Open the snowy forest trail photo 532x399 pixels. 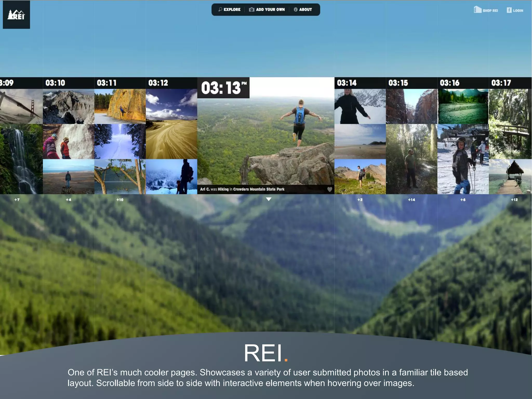click(x=120, y=142)
